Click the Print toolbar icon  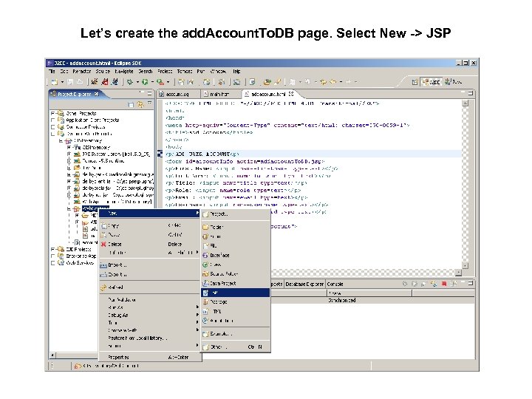pyautogui.click(x=79, y=82)
